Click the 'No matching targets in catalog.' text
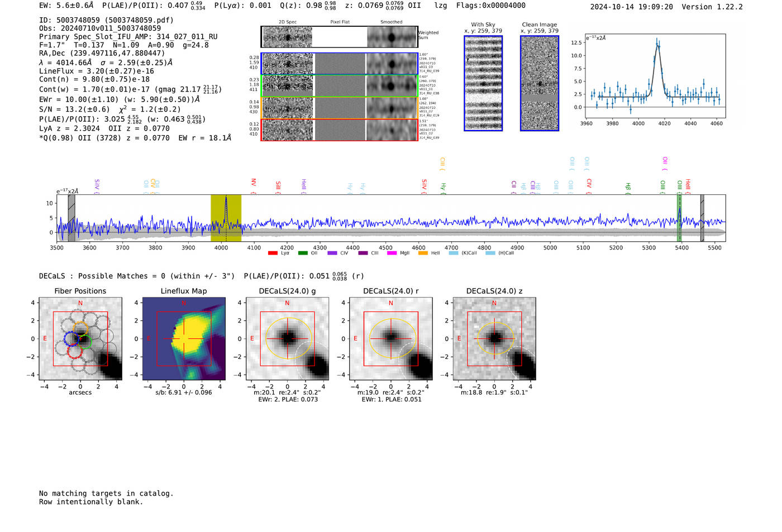This screenshot has height=532, width=782. [106, 493]
